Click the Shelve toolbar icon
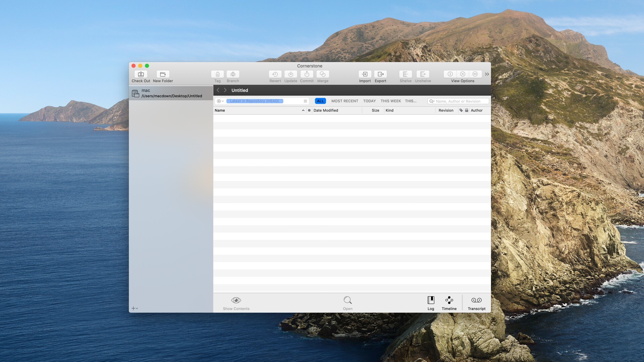 406,74
